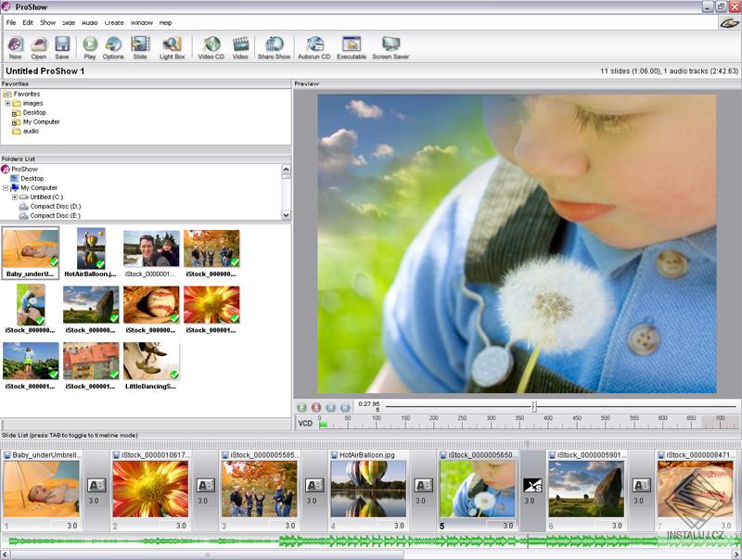Click the transition icon after slide 2

click(x=205, y=485)
